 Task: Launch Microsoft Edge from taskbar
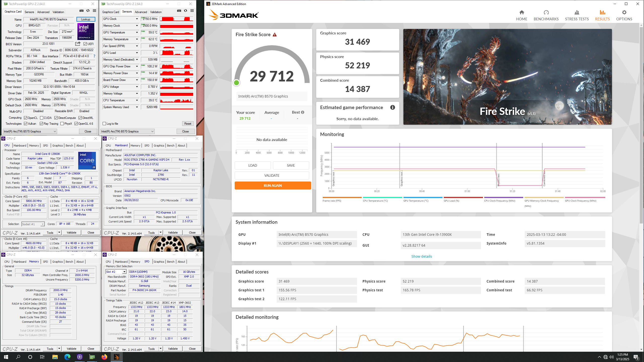67,357
